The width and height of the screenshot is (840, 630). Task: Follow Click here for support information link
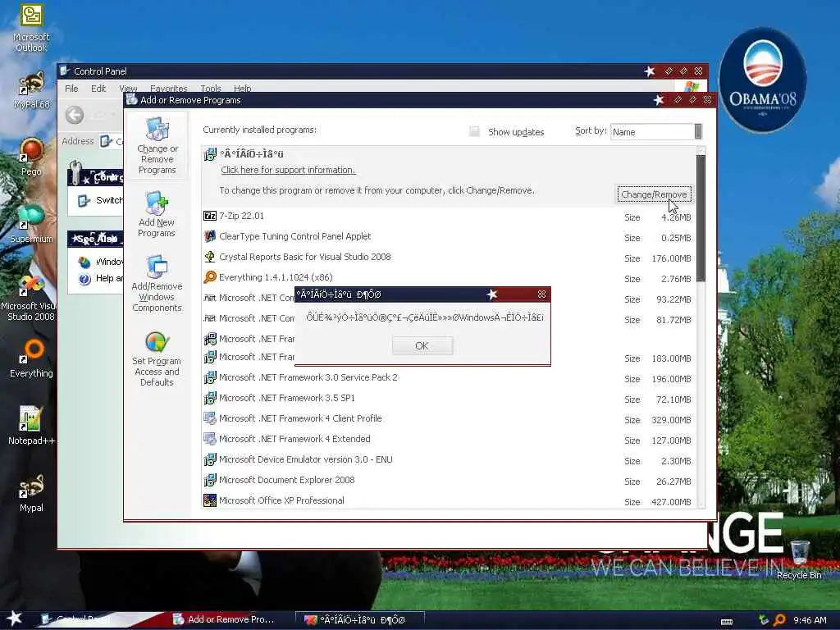(288, 170)
